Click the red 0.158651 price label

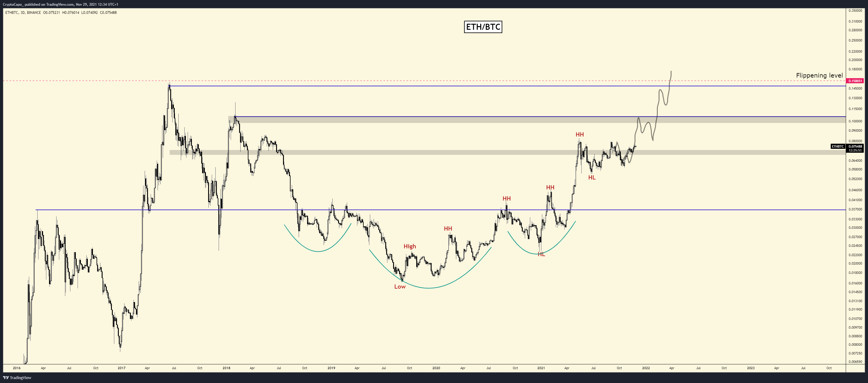855,81
